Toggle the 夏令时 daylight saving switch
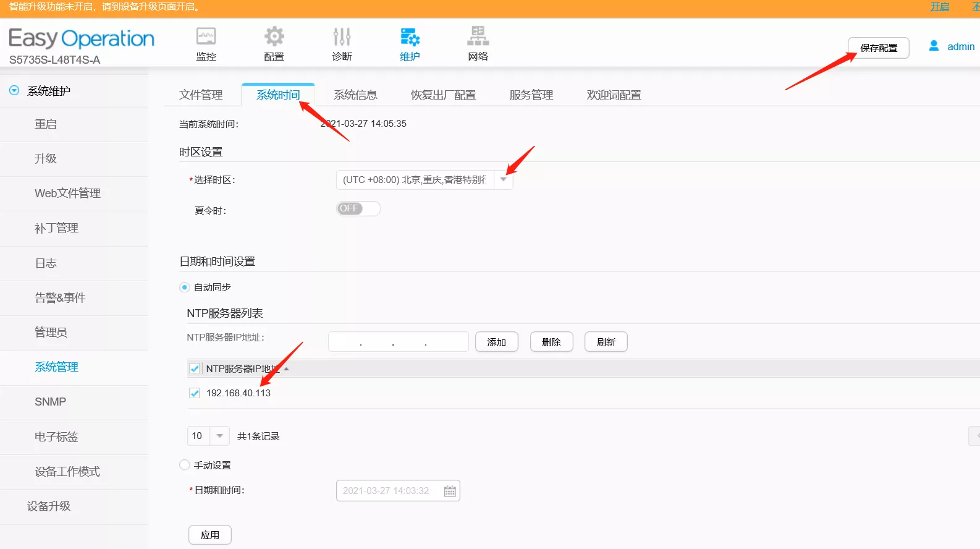Image resolution: width=980 pixels, height=549 pixels. (358, 209)
